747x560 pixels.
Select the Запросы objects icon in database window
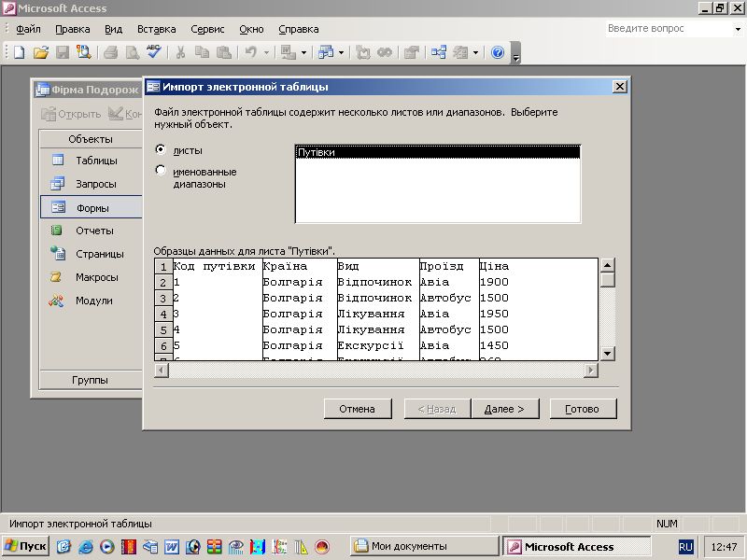tap(58, 183)
